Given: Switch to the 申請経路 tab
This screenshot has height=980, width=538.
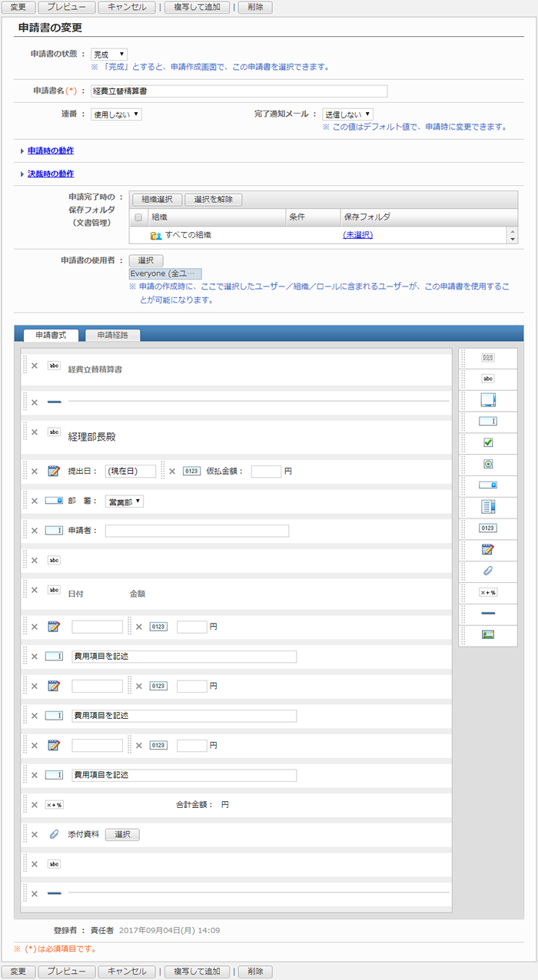Looking at the screenshot, I should (x=112, y=335).
